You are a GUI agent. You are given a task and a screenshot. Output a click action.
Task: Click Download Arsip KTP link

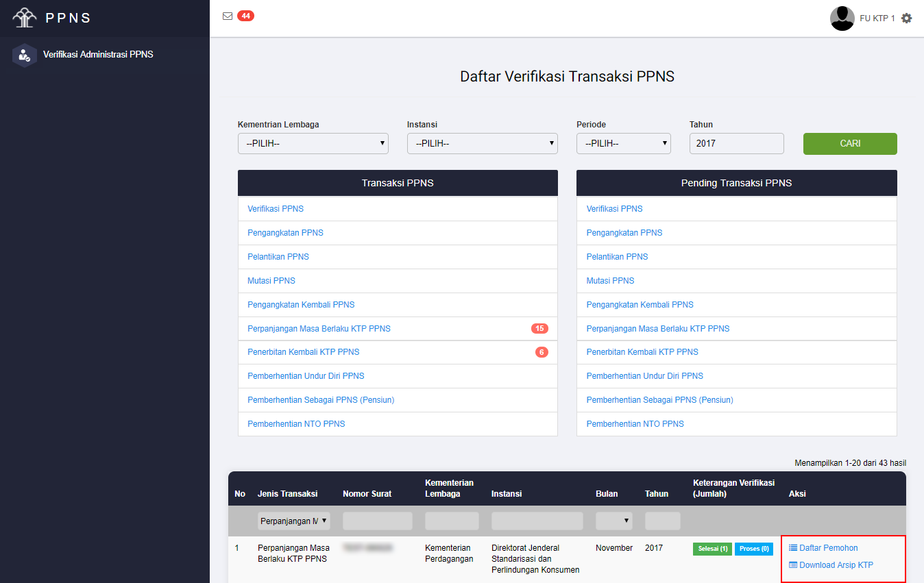point(836,565)
